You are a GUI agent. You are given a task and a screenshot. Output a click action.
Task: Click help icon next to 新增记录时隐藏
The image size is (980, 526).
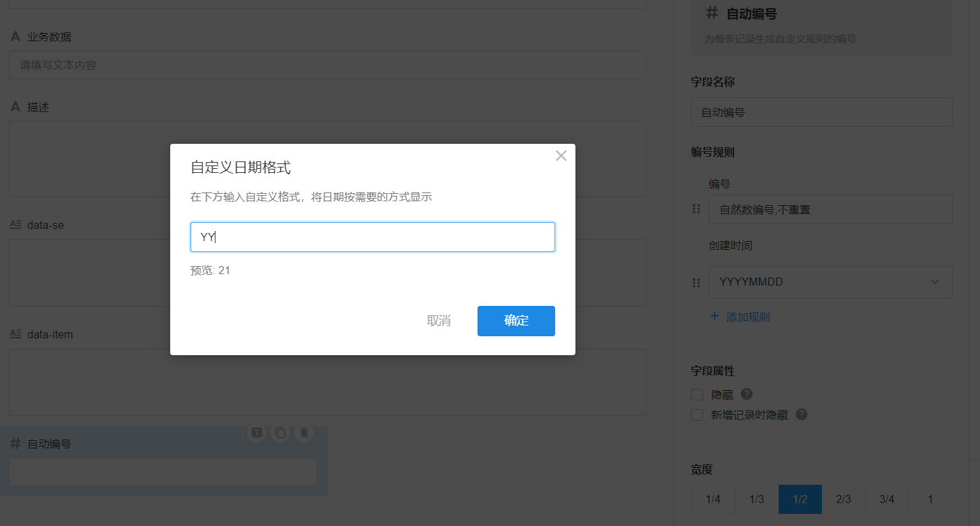[x=801, y=415]
